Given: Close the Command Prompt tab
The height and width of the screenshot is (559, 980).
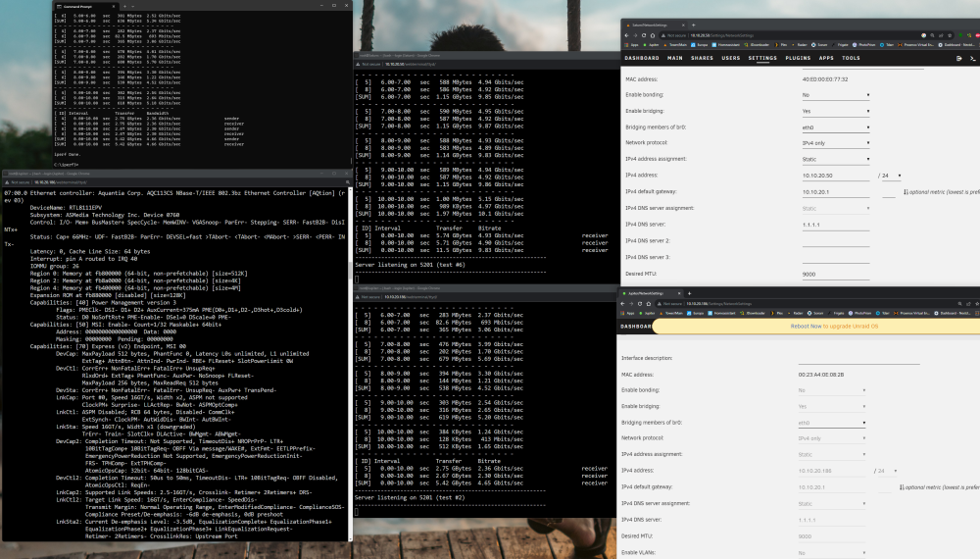Looking at the screenshot, I should pos(113,6).
